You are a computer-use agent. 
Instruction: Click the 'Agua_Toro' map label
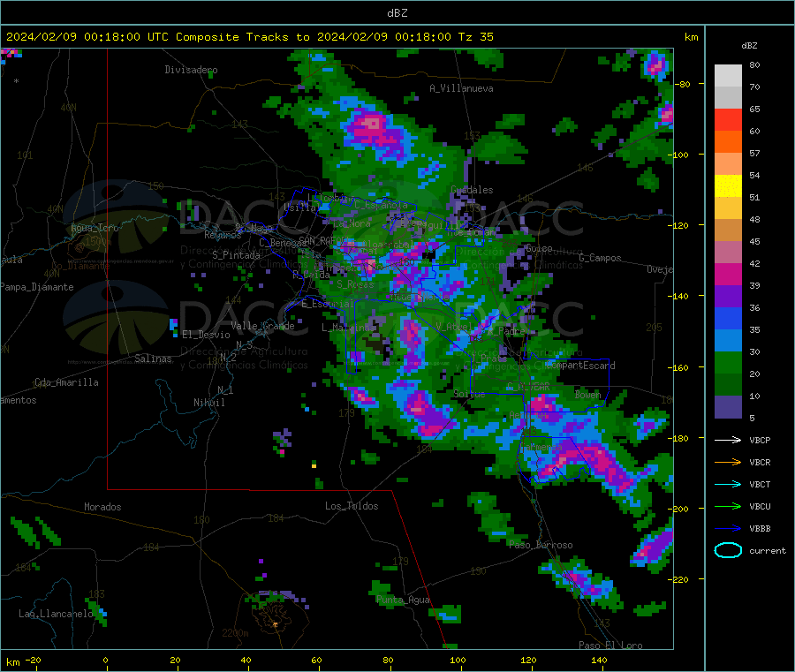pos(95,228)
